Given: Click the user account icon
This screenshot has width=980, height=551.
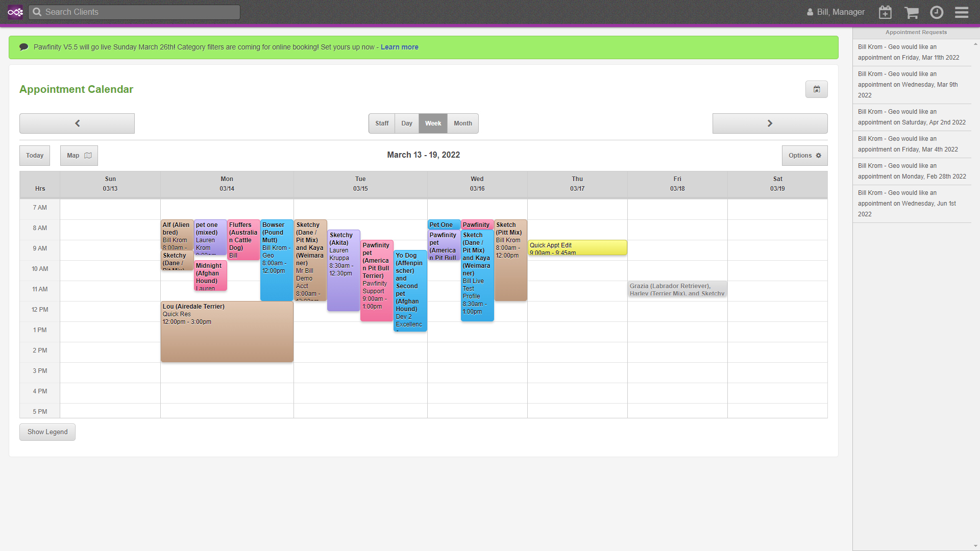Looking at the screenshot, I should point(808,11).
